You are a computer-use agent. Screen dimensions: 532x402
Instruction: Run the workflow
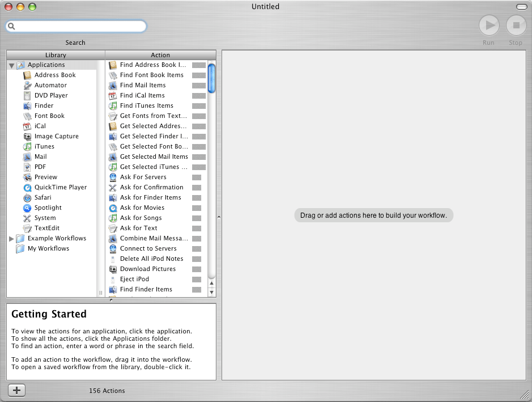click(x=489, y=25)
